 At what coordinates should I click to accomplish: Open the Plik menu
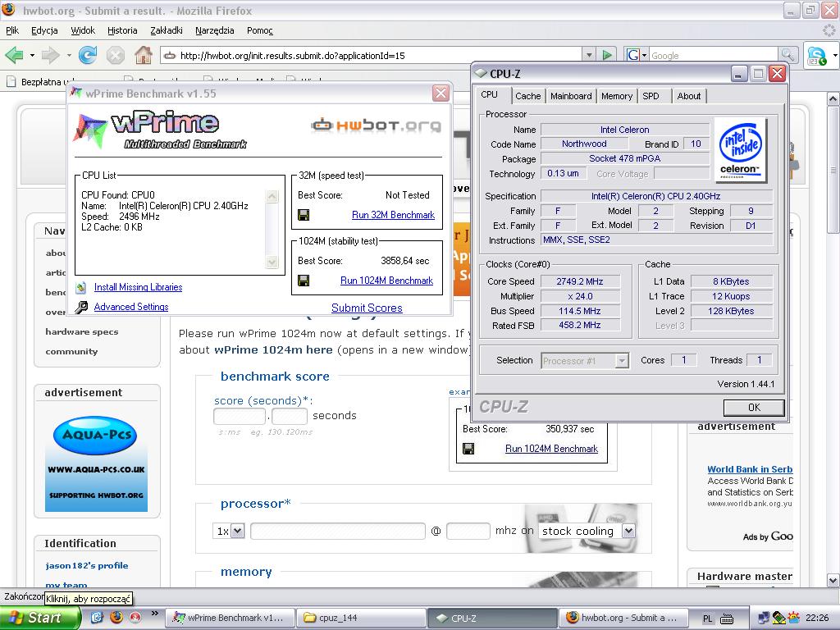click(x=12, y=30)
